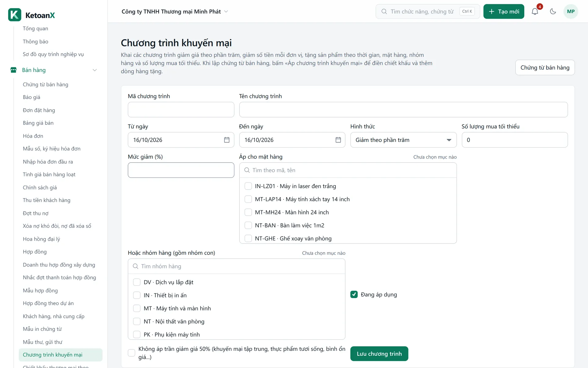The image size is (588, 368).
Task: Check Không áp trần giảm giá 50% option
Action: pyautogui.click(x=131, y=353)
